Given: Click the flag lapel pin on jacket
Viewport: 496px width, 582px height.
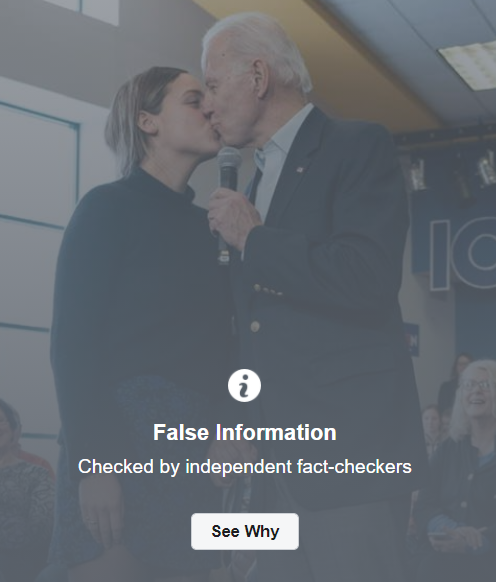Looking at the screenshot, I should [300, 170].
